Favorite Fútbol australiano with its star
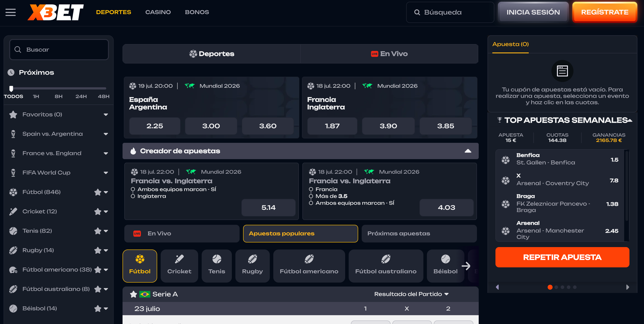644x324 pixels. coord(98,289)
